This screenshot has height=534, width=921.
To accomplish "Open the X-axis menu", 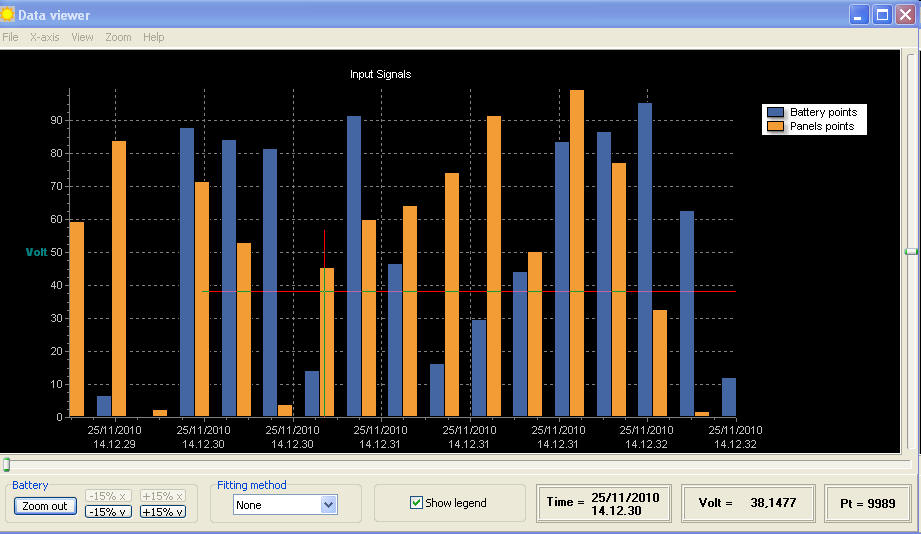I will [x=44, y=37].
